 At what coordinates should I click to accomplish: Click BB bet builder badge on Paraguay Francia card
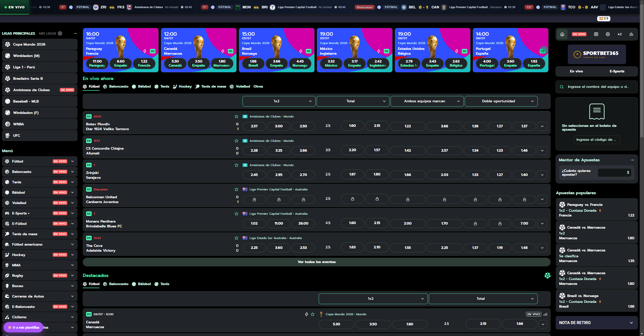[x=152, y=51]
